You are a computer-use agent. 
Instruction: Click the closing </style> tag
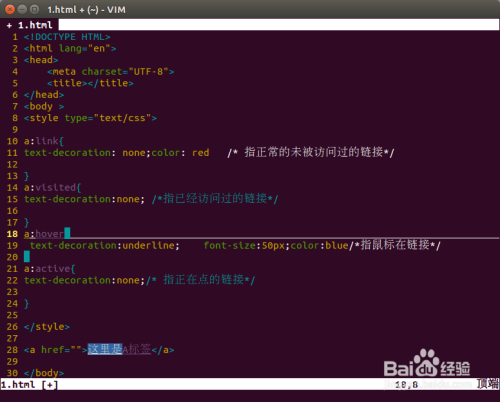click(x=47, y=327)
